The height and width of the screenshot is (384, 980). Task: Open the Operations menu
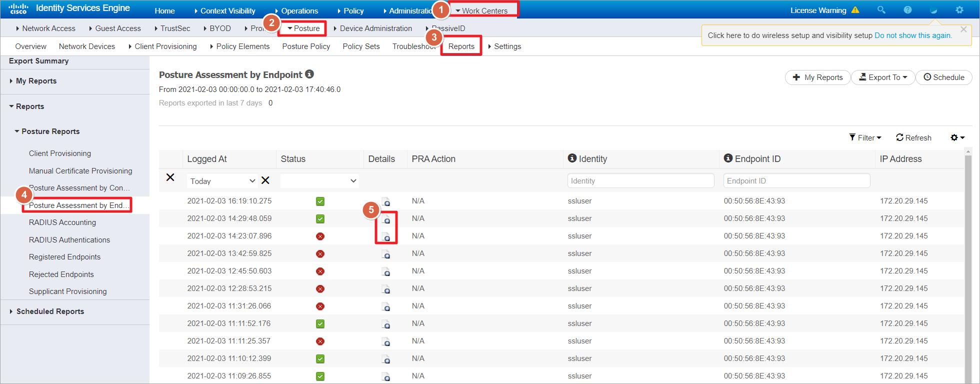[x=296, y=10]
